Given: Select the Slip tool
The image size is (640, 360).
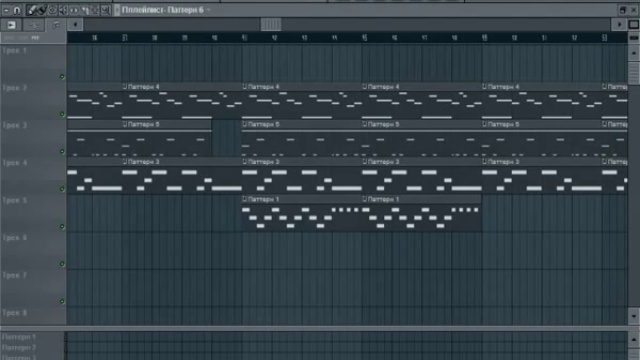Looking at the screenshot, I should [x=74, y=10].
